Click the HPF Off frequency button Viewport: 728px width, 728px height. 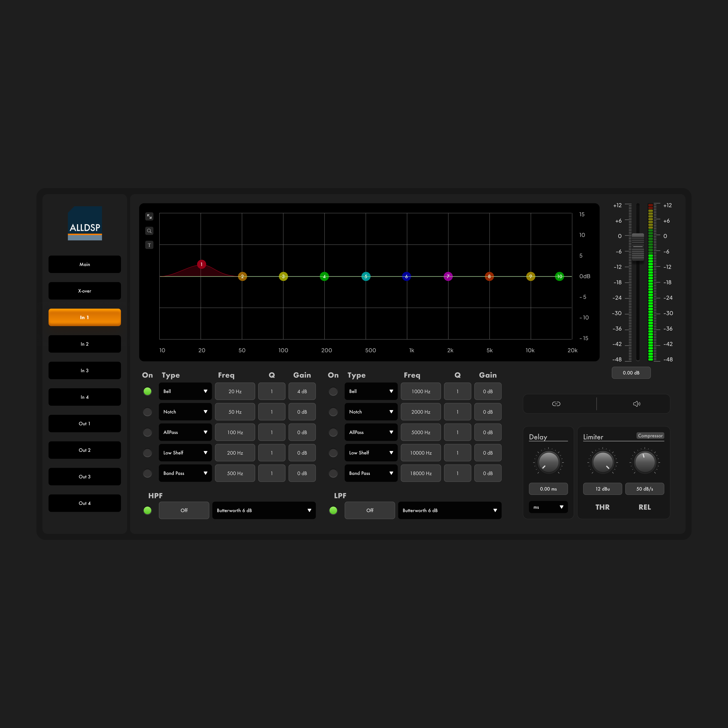point(184,510)
